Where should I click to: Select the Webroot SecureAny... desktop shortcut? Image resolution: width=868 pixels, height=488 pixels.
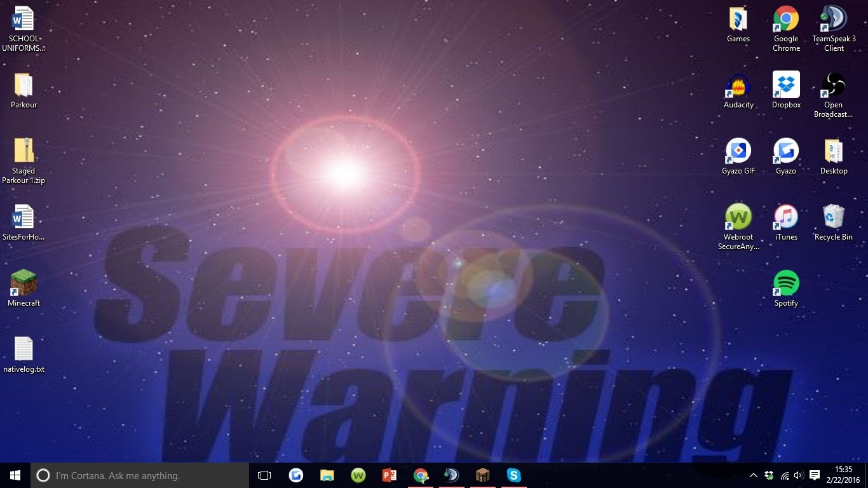[738, 227]
